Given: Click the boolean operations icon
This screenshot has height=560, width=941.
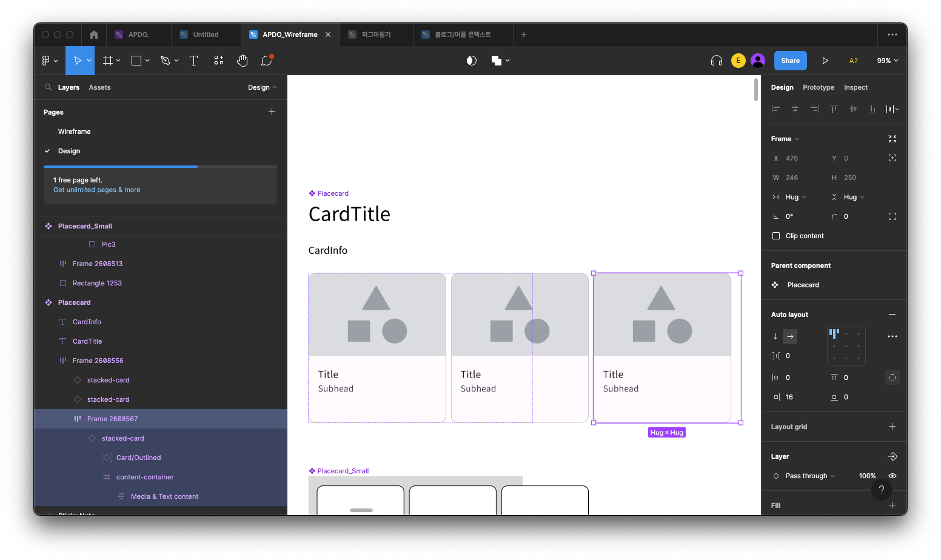Looking at the screenshot, I should [497, 61].
